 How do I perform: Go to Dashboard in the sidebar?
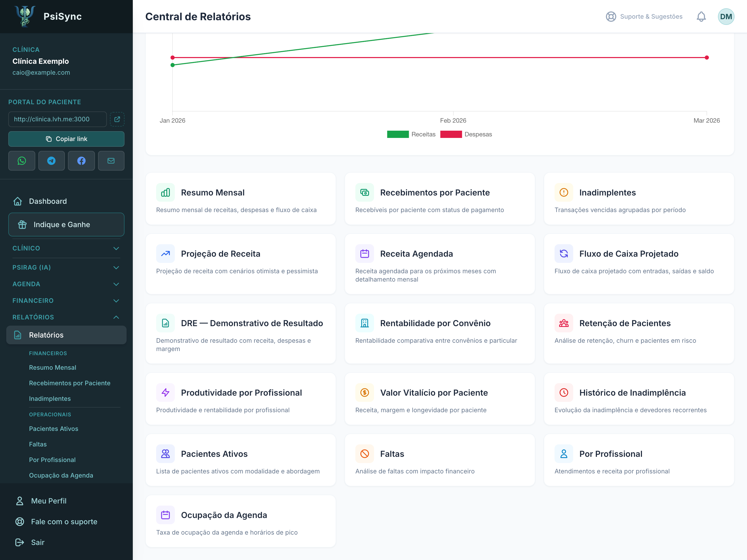[x=66, y=201]
